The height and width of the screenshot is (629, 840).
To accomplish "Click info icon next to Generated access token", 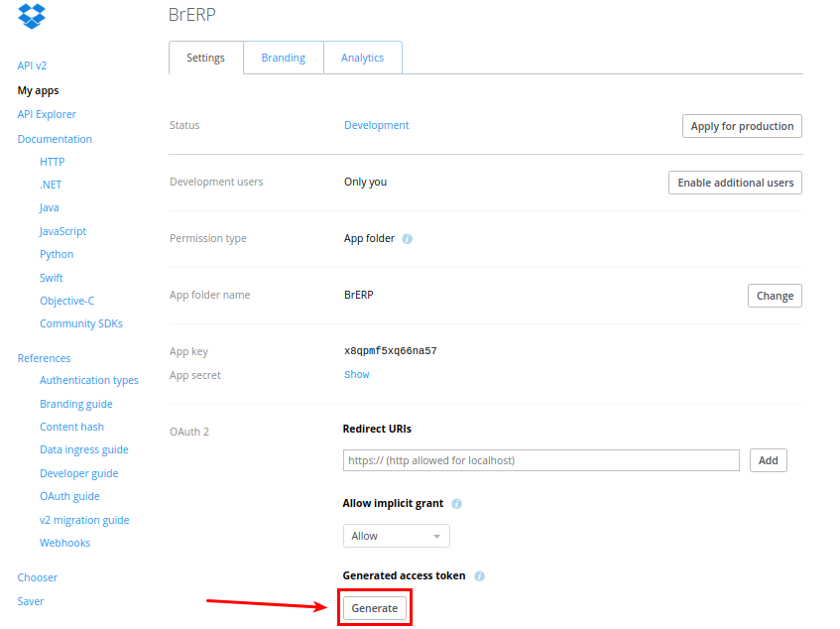I will pyautogui.click(x=479, y=576).
